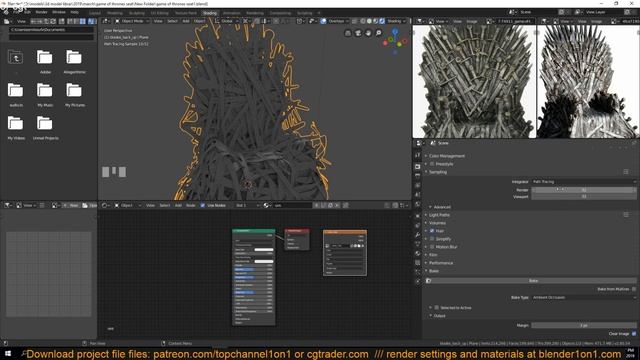
Task: Collapse the Sampling panel
Action: point(438,172)
